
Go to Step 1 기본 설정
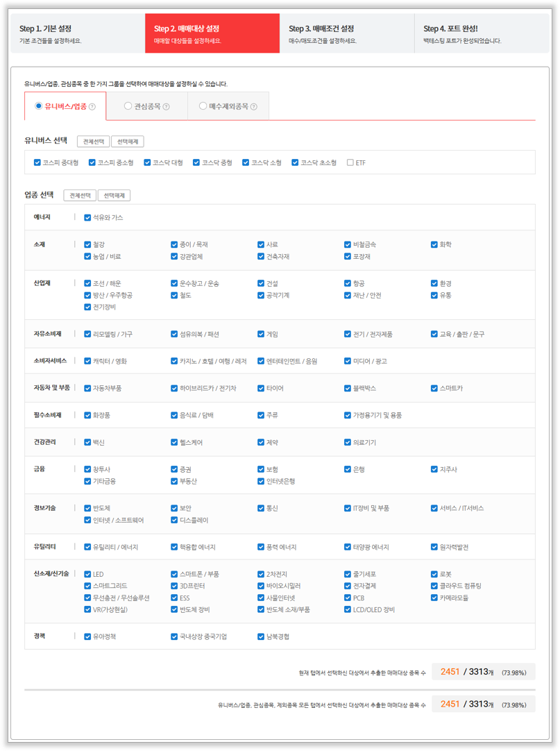point(78,33)
